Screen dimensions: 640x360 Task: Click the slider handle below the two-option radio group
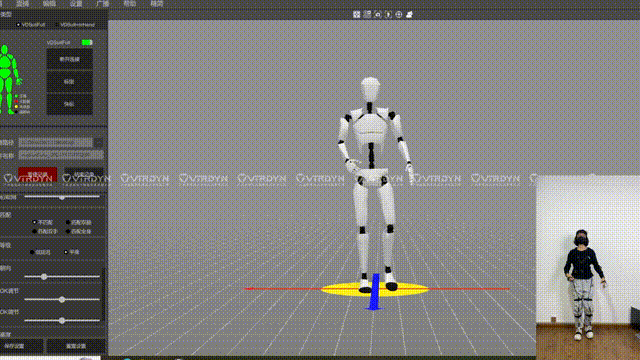44,277
